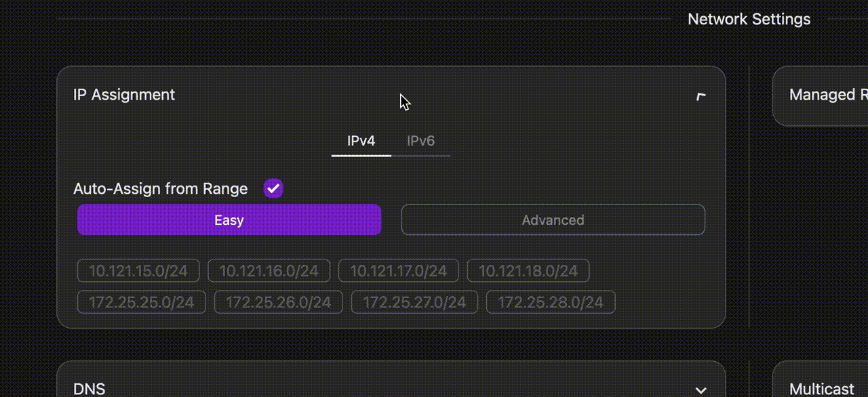Pick the 10.121.17.0/24 subnet
This screenshot has width=868, height=397.
coord(398,270)
